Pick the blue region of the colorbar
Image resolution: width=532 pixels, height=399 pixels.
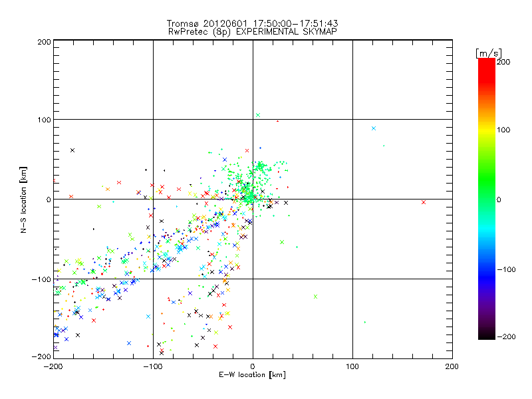487,277
